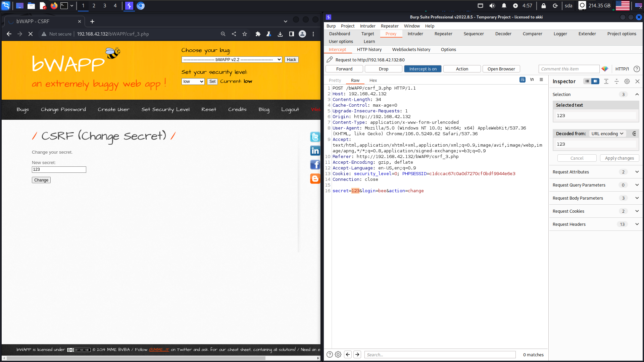This screenshot has height=362, width=644.
Task: Open the security level dropdown
Action: click(193, 82)
